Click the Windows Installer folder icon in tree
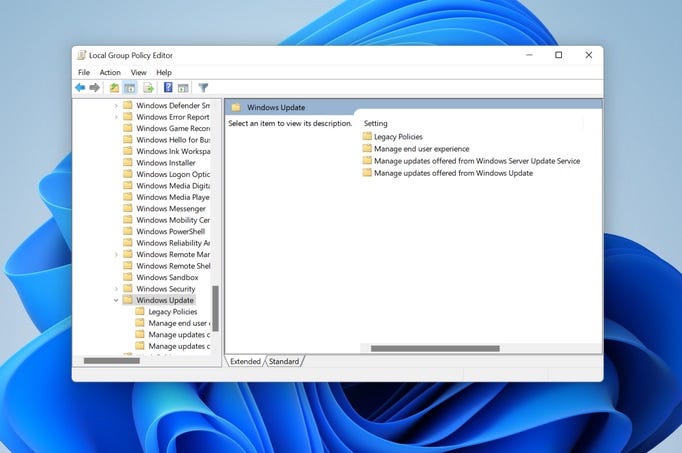The height and width of the screenshot is (453, 682). coord(128,162)
